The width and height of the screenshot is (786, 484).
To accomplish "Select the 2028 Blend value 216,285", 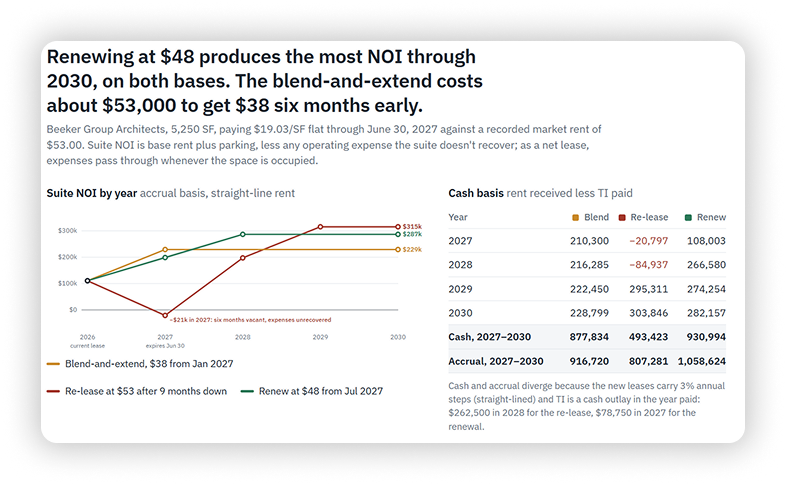I will (589, 265).
